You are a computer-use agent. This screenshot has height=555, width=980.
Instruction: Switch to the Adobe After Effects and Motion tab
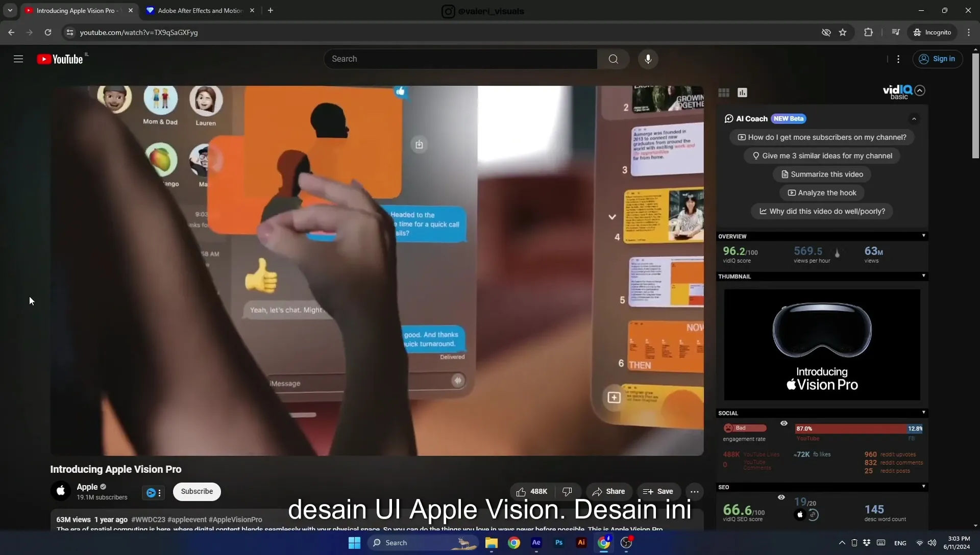tap(200, 10)
